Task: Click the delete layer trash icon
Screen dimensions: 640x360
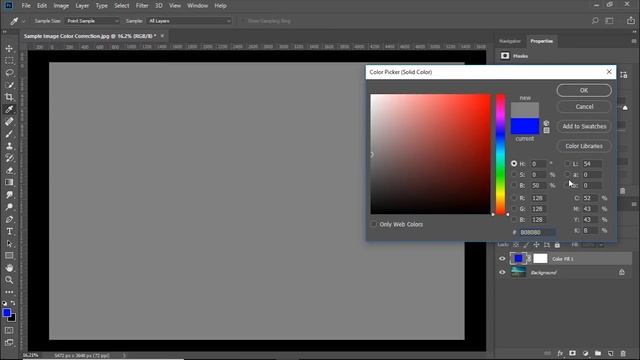Action: 623,353
